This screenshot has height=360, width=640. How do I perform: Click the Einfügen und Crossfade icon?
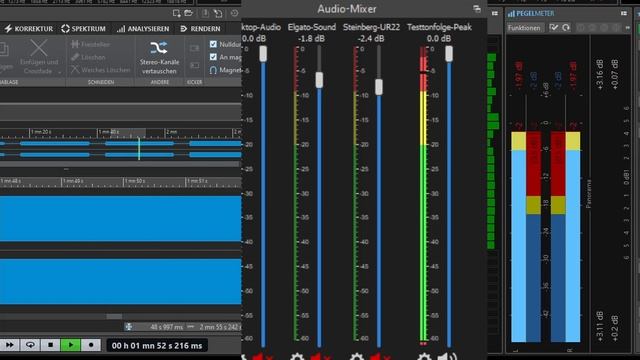[x=39, y=48]
